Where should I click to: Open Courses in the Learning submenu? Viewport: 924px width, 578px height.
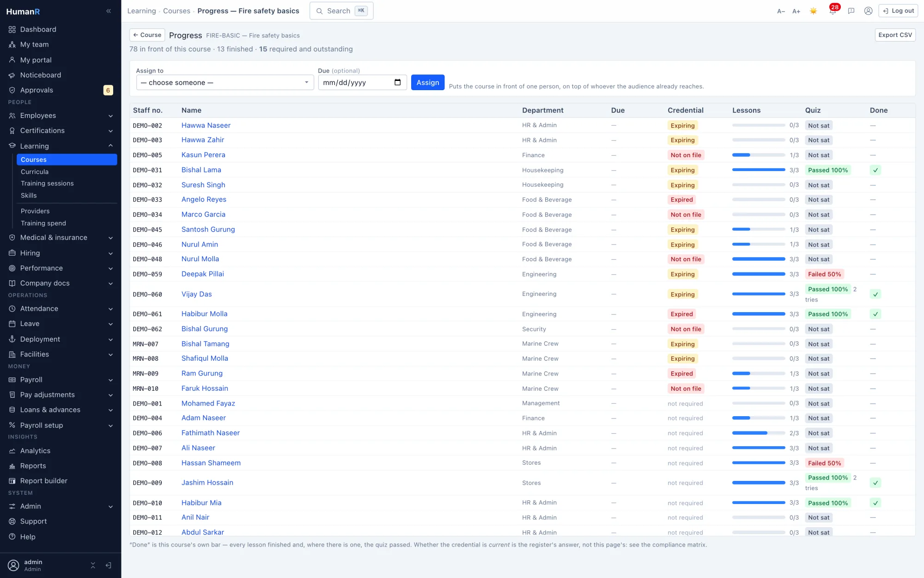tap(67, 160)
